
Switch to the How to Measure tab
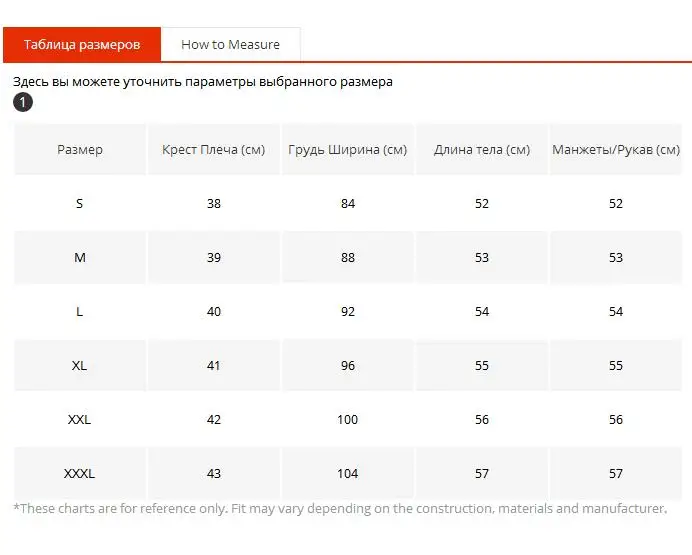pos(230,44)
